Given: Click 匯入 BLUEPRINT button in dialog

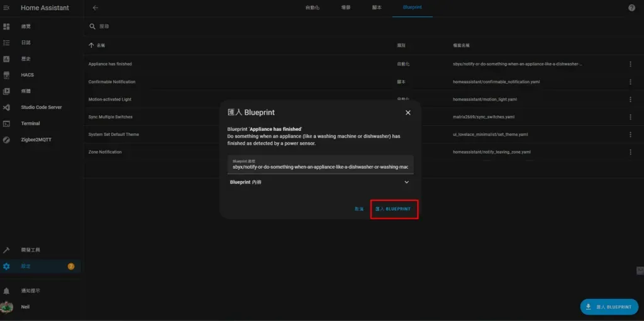Looking at the screenshot, I should [x=394, y=209].
